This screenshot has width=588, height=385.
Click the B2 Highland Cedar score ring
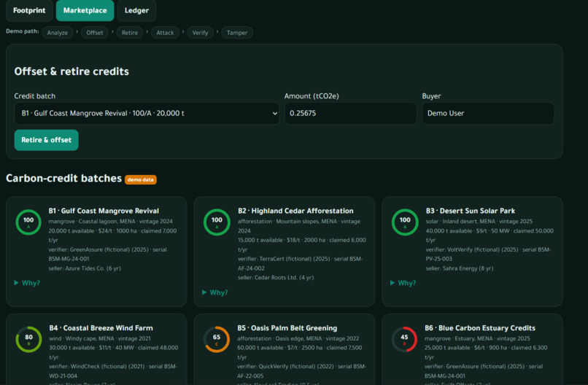217,222
